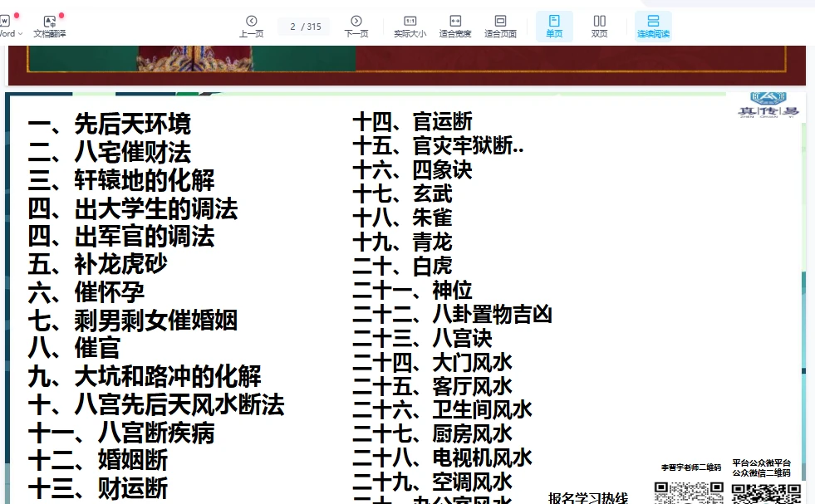Click the Word conversion icon

click(x=5, y=21)
